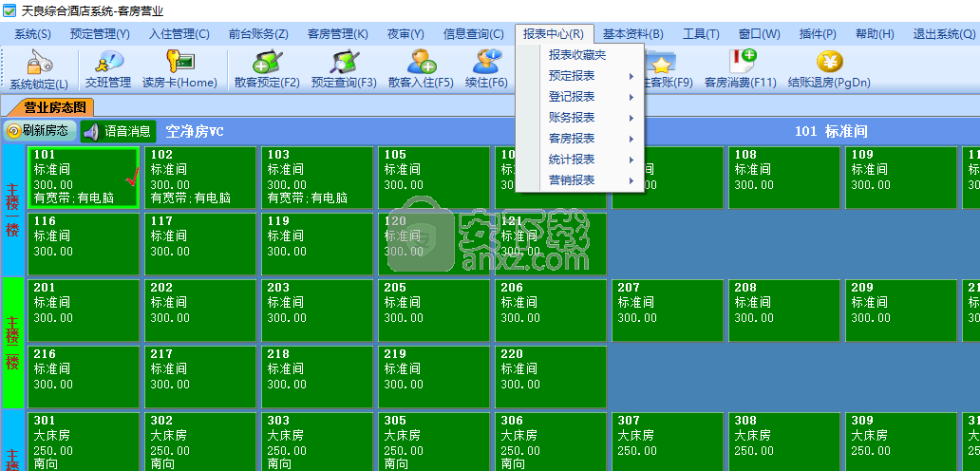Expand the 账务报表 submenu

pyautogui.click(x=579, y=118)
